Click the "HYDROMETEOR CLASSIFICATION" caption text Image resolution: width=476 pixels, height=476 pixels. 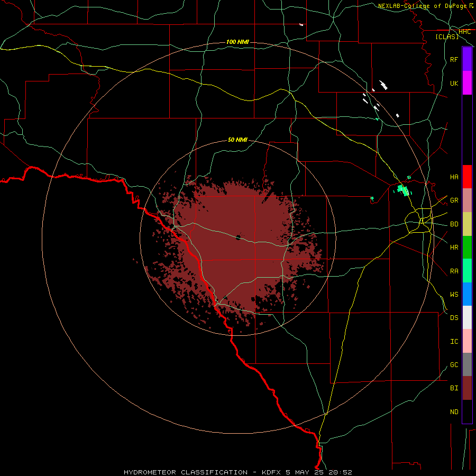[x=186, y=472]
